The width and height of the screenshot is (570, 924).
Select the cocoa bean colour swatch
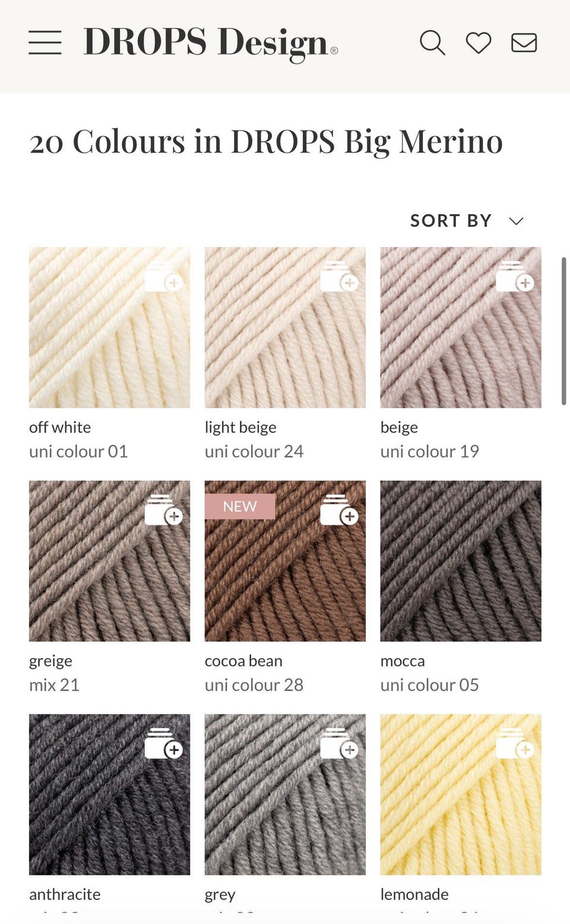click(285, 561)
